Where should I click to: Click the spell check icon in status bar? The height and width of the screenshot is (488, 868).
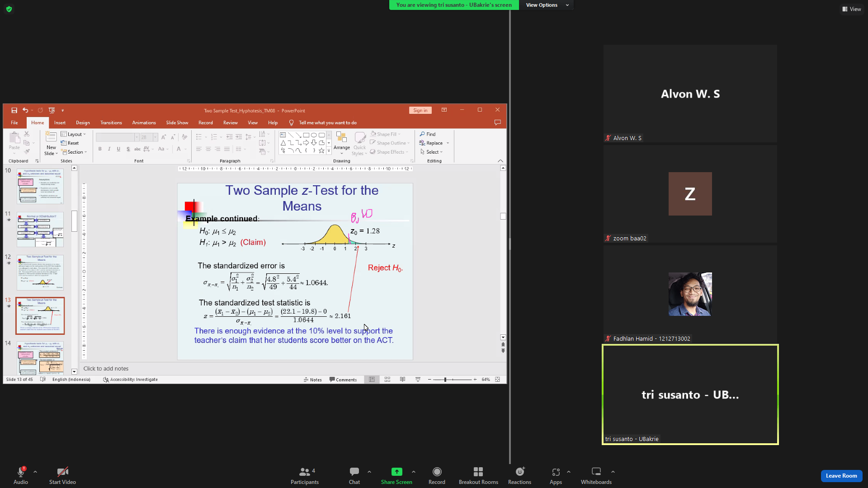click(43, 380)
